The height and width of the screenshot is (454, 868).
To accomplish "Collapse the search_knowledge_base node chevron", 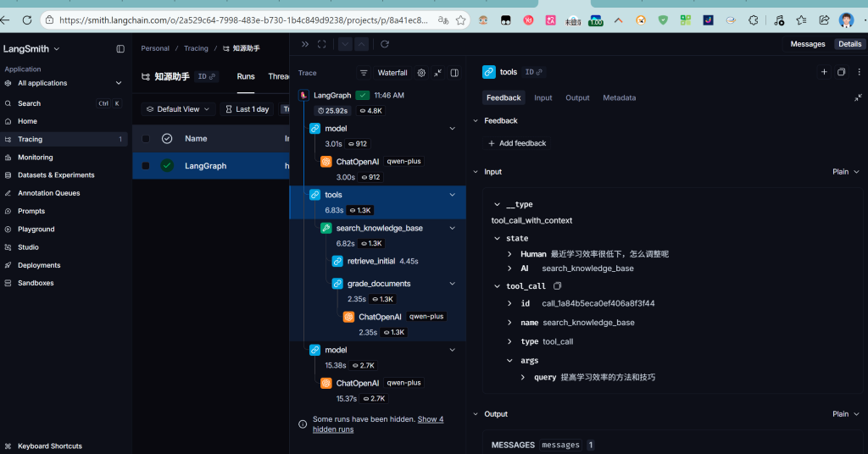I will click(x=453, y=228).
